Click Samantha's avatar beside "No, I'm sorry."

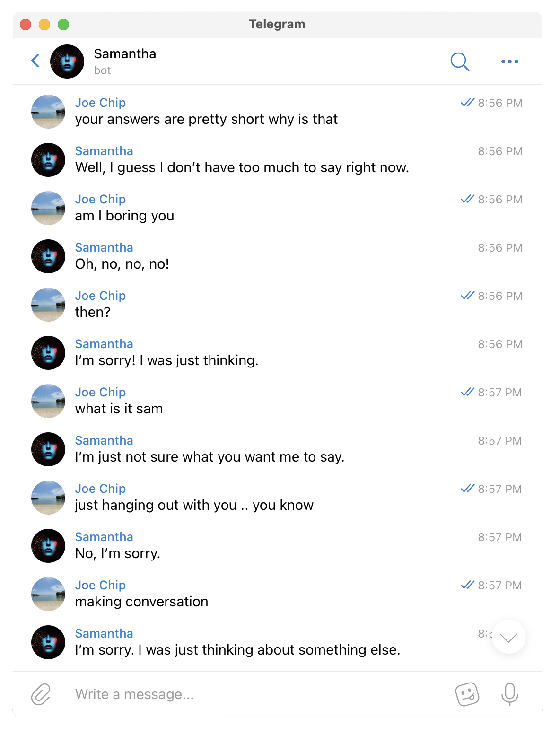click(48, 546)
